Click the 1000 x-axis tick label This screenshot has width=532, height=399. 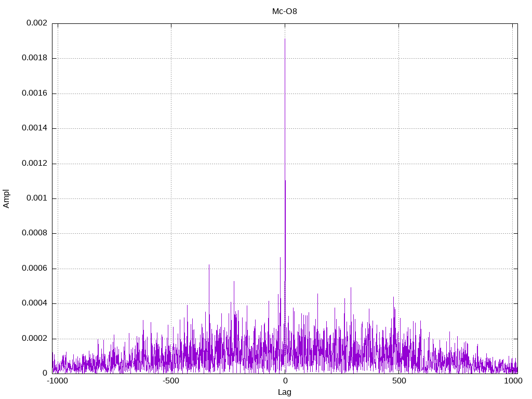[x=513, y=381]
